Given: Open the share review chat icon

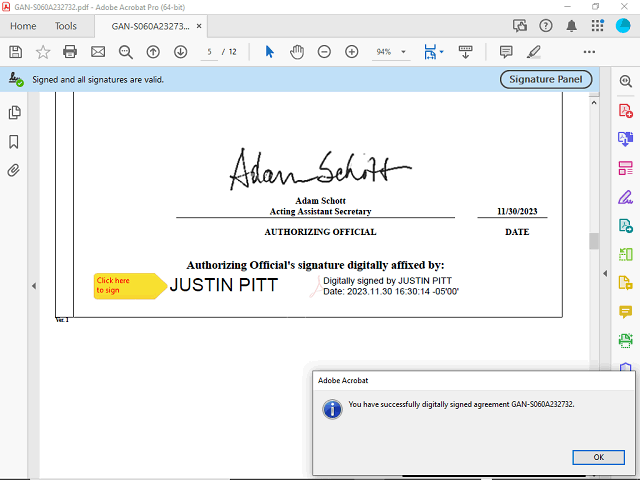Looking at the screenshot, I should [520, 26].
